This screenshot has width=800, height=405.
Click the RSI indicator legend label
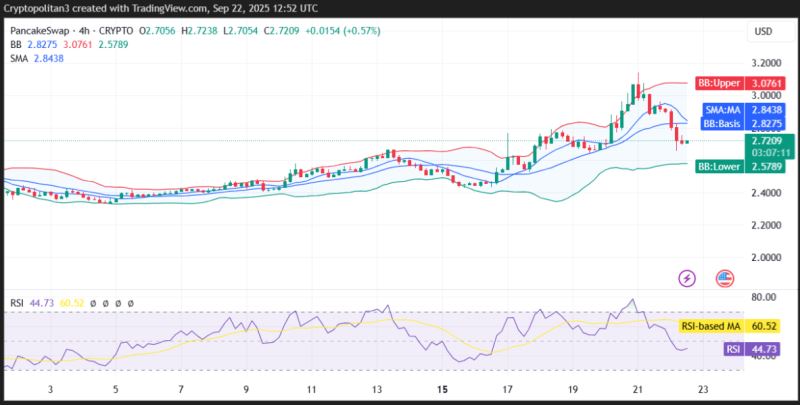click(x=17, y=303)
